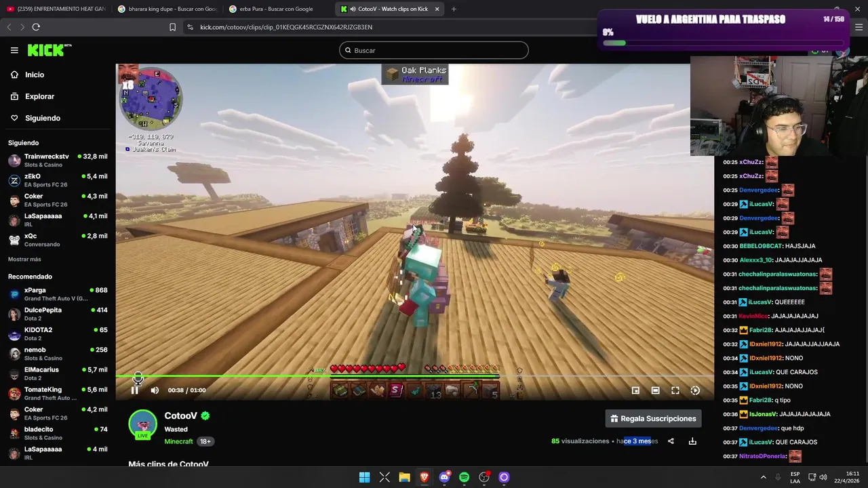The width and height of the screenshot is (868, 488).
Task: Show hidden tray icons chevron
Action: [763, 477]
